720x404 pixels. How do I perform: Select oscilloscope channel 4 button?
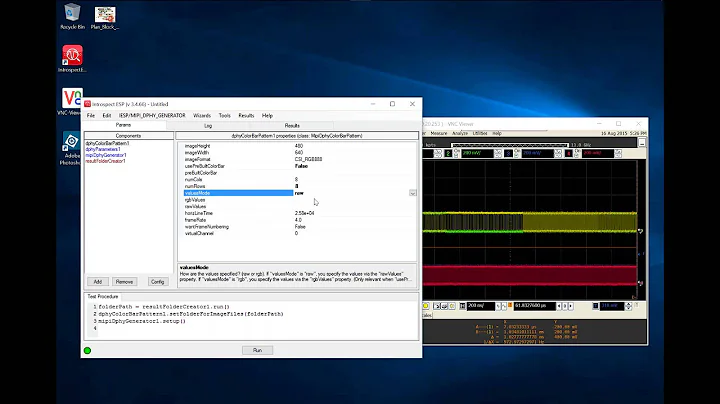tap(568, 153)
